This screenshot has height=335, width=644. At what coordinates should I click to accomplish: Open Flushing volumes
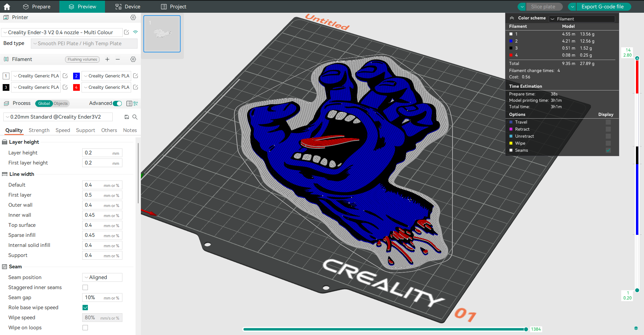83,59
